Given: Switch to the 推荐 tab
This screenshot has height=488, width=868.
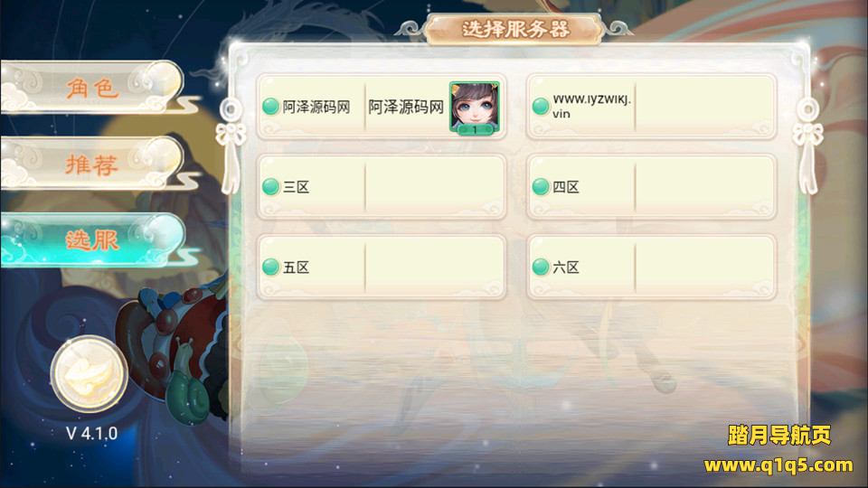Looking at the screenshot, I should pos(92,164).
